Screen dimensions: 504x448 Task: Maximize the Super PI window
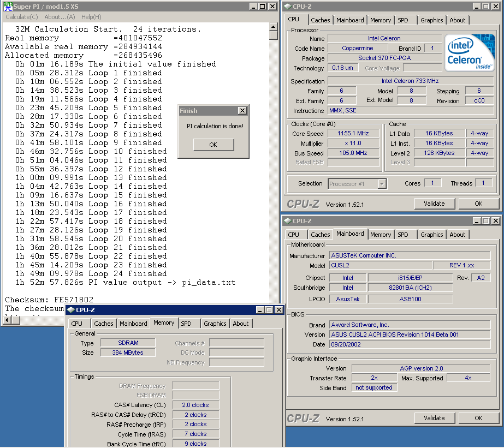(x=263, y=7)
